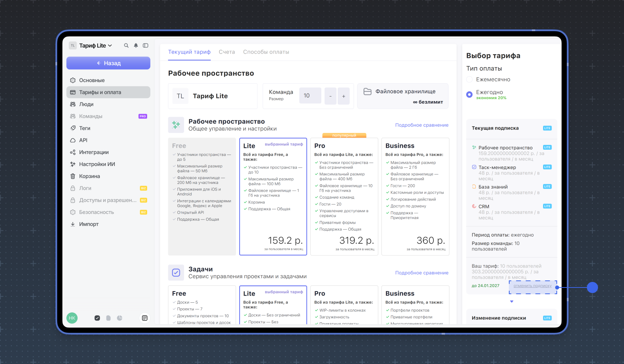Select Lite plan card in Задачи section
The image size is (624, 364).
273,305
